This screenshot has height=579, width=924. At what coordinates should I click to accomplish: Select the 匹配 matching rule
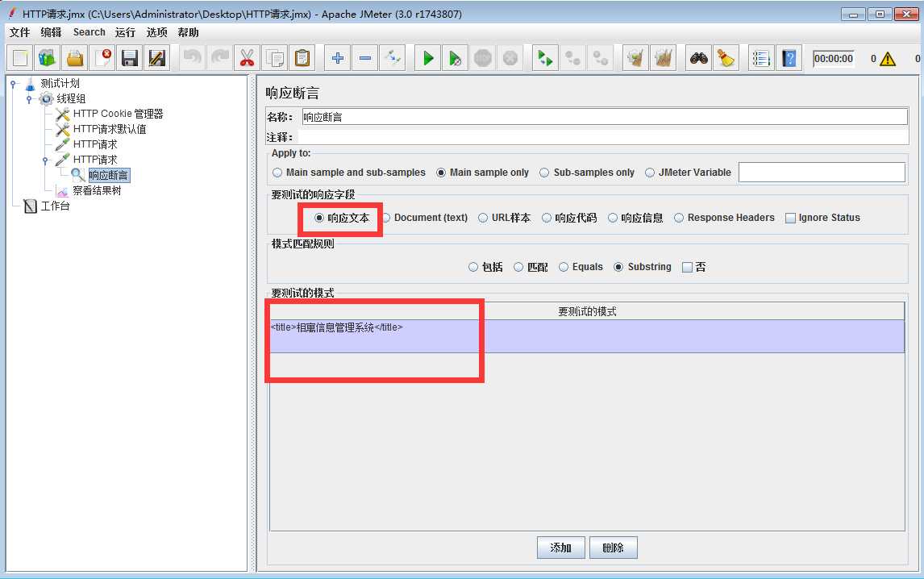[531, 267]
